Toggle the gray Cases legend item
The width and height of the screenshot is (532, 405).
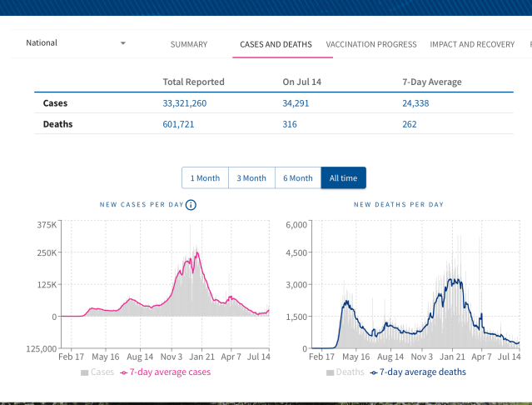point(97,372)
